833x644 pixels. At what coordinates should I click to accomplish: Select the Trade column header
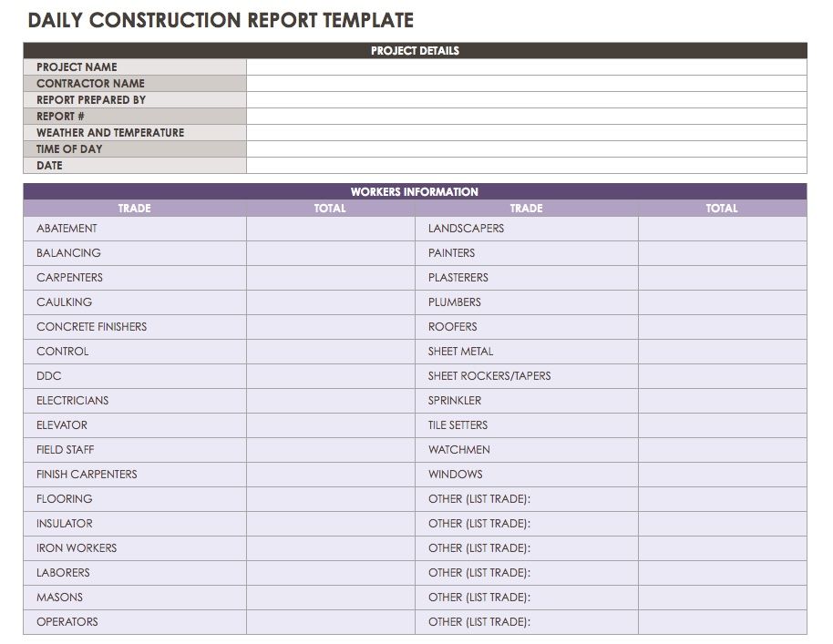tap(134, 208)
